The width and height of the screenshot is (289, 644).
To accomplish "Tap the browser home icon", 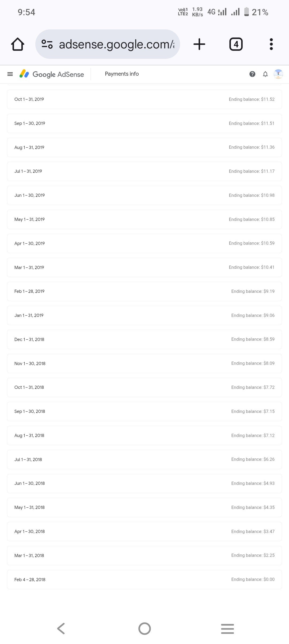I will point(18,44).
